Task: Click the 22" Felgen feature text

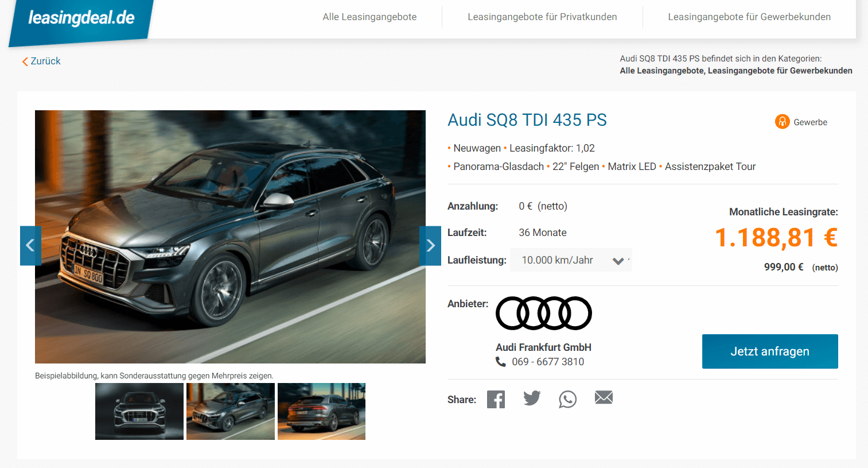Action: point(575,167)
